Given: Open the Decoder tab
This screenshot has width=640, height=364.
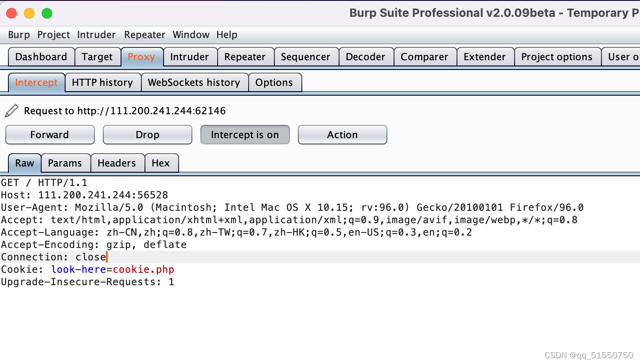Looking at the screenshot, I should 366,57.
